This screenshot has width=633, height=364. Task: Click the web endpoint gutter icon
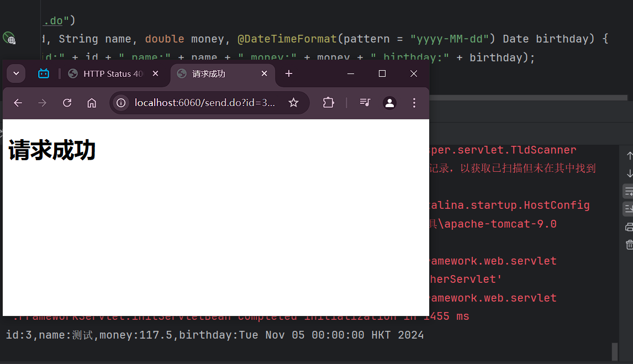tap(9, 38)
